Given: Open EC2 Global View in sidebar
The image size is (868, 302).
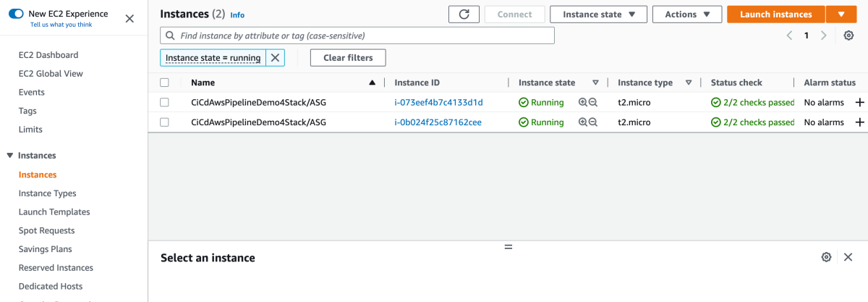Looking at the screenshot, I should pyautogui.click(x=51, y=74).
